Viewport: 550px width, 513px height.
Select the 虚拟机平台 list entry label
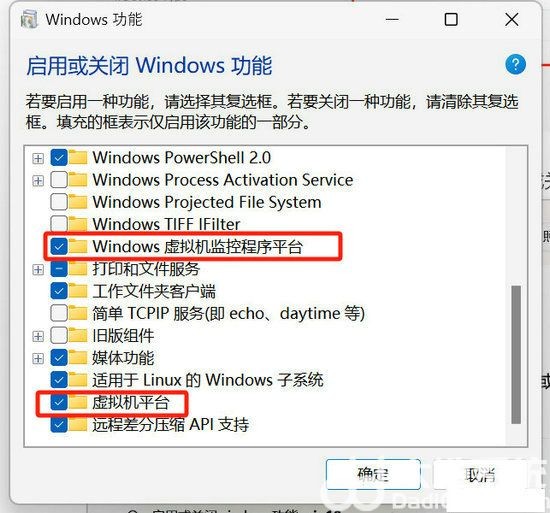tap(131, 402)
